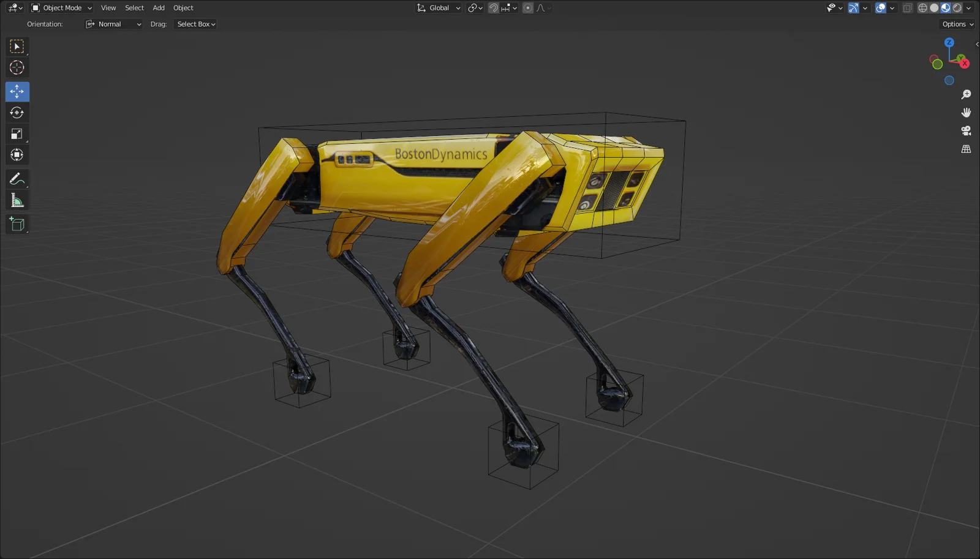This screenshot has width=980, height=559.
Task: Enable Rendered viewport shading
Action: (956, 7)
